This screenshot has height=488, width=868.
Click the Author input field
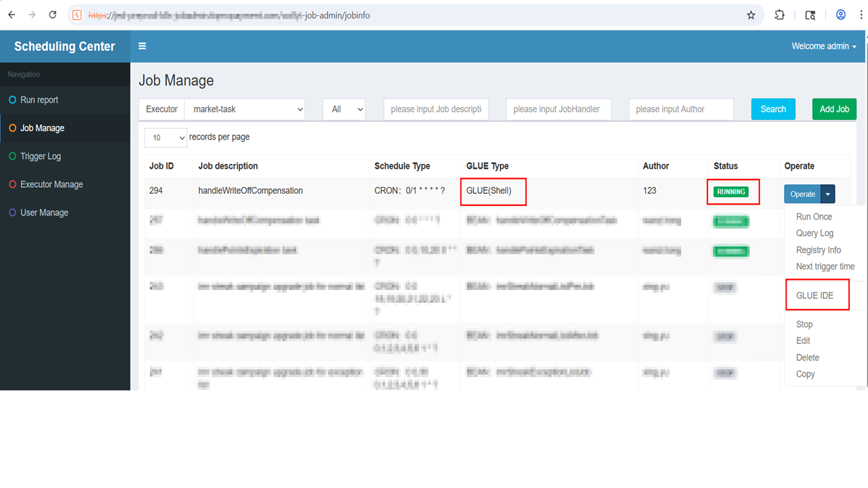(x=682, y=109)
